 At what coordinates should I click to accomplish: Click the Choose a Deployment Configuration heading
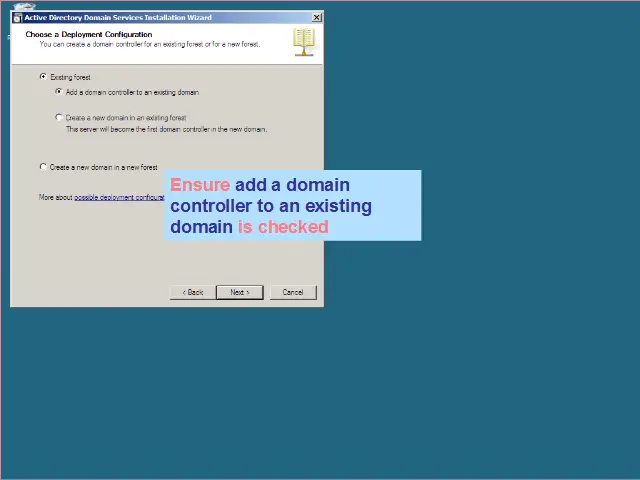point(89,34)
